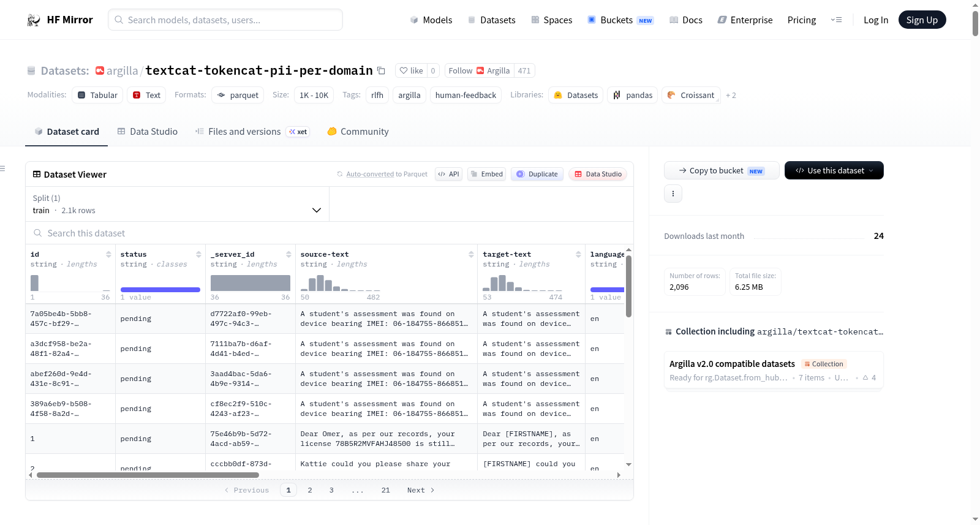Select the 1K - 10K size tag
Screen dimensions: 980x525
tap(314, 96)
